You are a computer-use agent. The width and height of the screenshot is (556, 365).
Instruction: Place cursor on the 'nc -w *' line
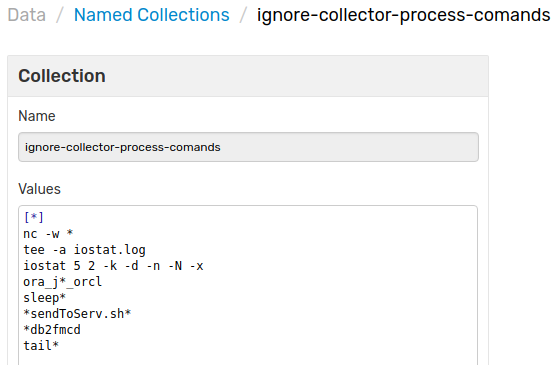[48, 234]
